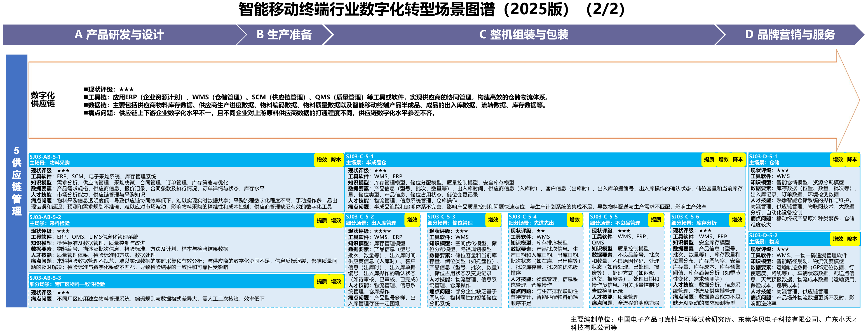This screenshot has width=868, height=334.
Task: Click the 提质 tag on card SJ03-C-5-1
Action: (x=709, y=160)
